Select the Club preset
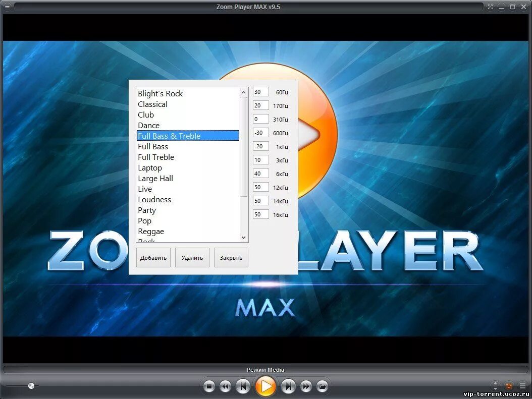 [x=188, y=115]
